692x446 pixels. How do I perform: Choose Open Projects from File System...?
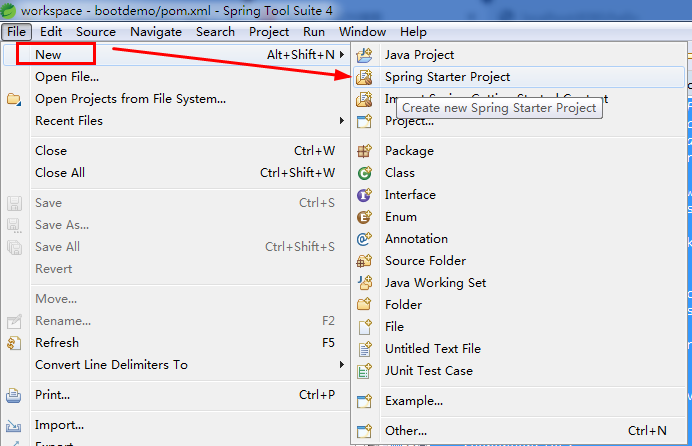[175, 99]
